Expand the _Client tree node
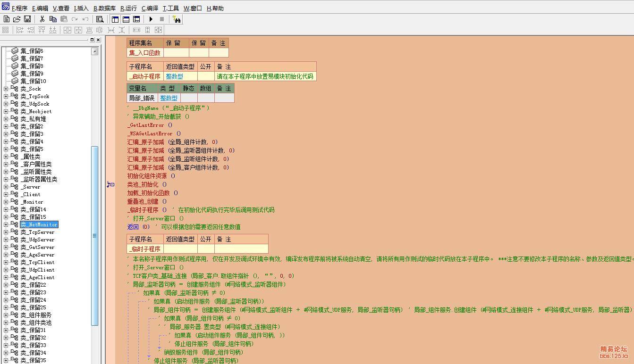Screen dimensions: 634x364 tap(6, 194)
